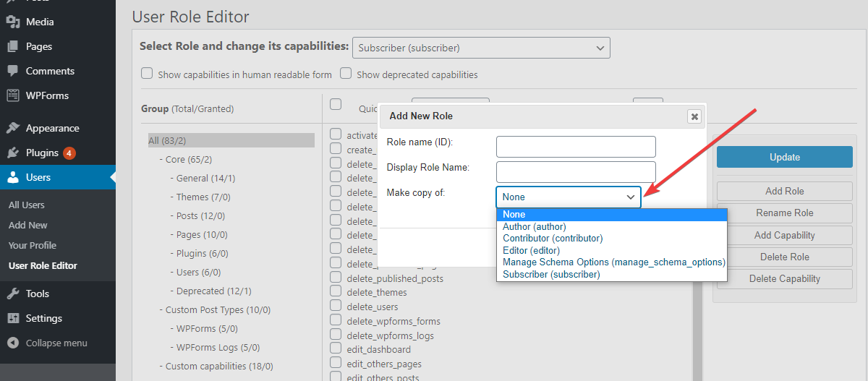Image resolution: width=868 pixels, height=381 pixels.
Task: Open Pages via its sidebar icon
Action: pos(13,46)
